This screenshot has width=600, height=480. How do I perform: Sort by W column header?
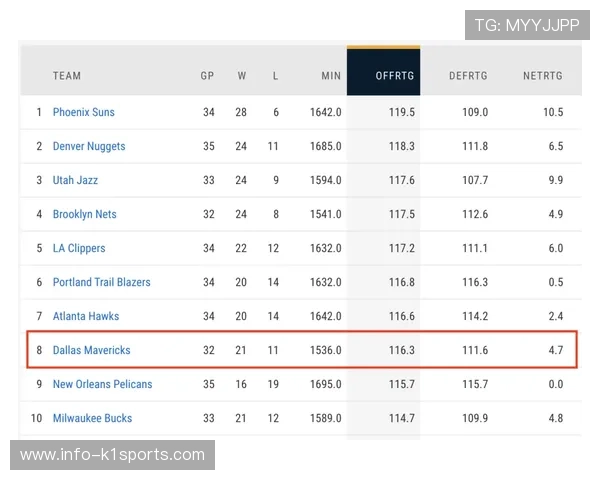point(241,76)
